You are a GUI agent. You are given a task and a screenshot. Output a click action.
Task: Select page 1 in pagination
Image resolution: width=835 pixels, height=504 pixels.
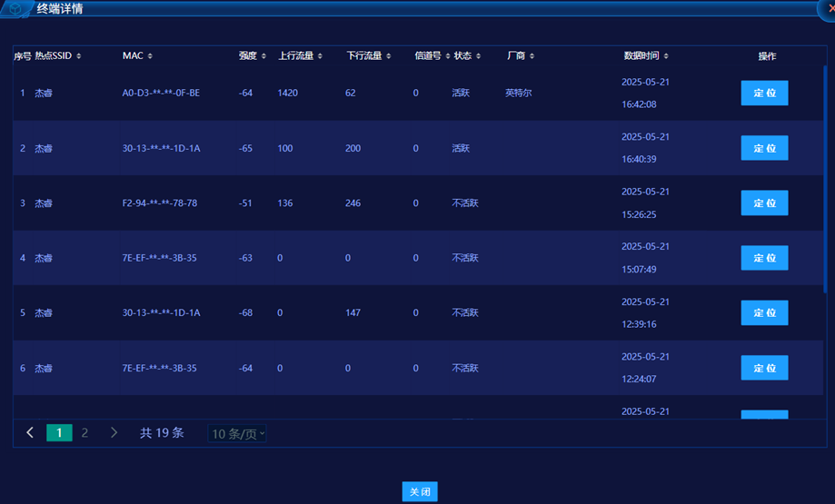[x=59, y=432]
